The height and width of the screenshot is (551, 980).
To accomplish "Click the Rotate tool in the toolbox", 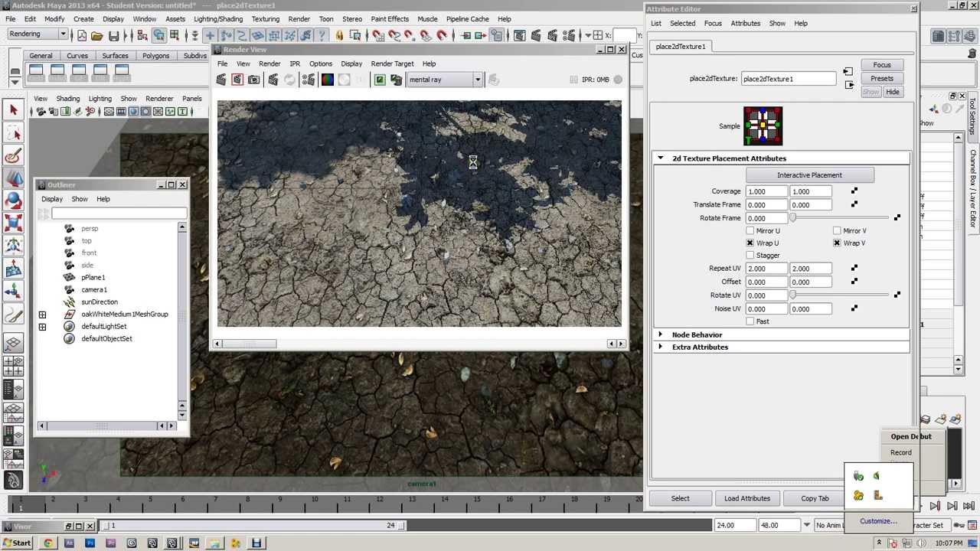I will [13, 201].
